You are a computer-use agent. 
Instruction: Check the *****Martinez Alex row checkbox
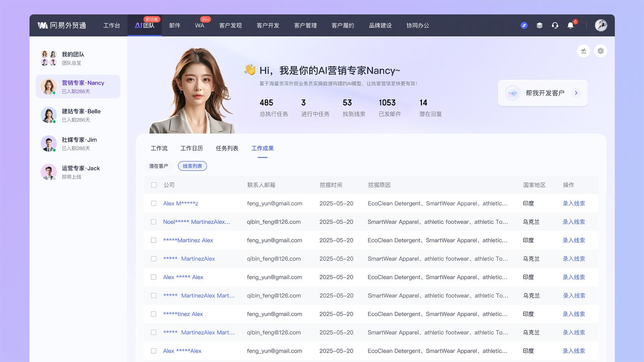pos(154,240)
